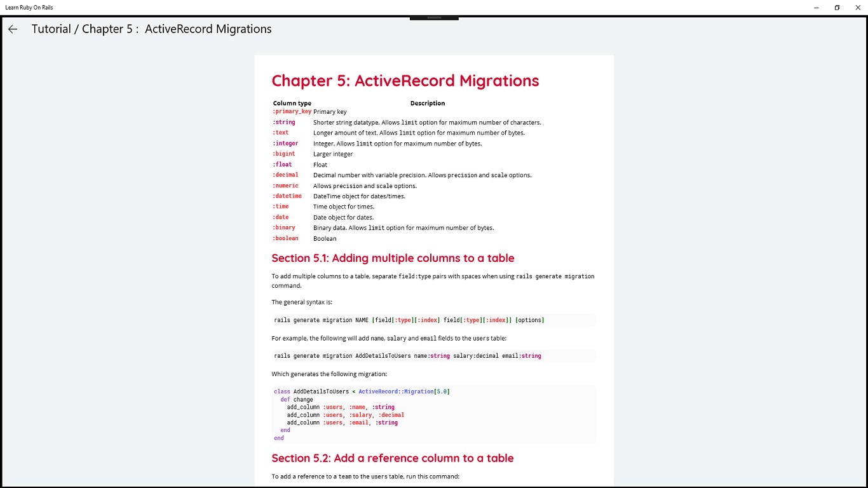Click the 'DateTime object for dates/times' description

click(x=359, y=196)
